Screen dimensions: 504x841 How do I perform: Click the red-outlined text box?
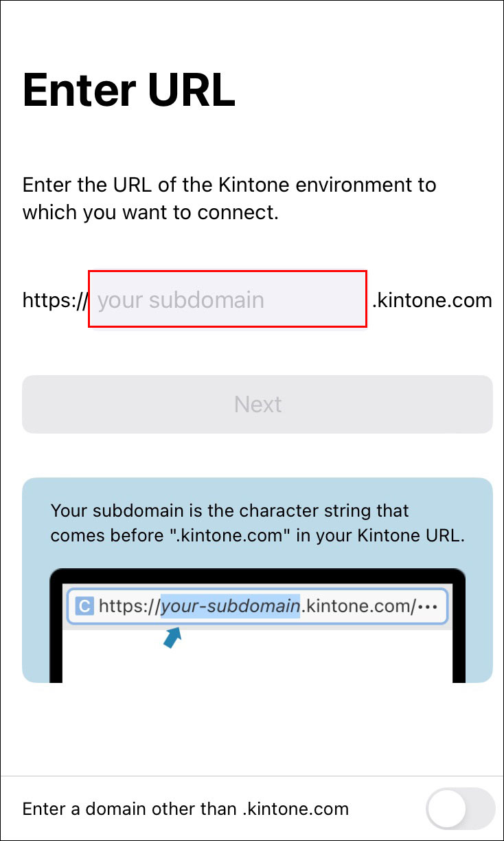[x=227, y=300]
